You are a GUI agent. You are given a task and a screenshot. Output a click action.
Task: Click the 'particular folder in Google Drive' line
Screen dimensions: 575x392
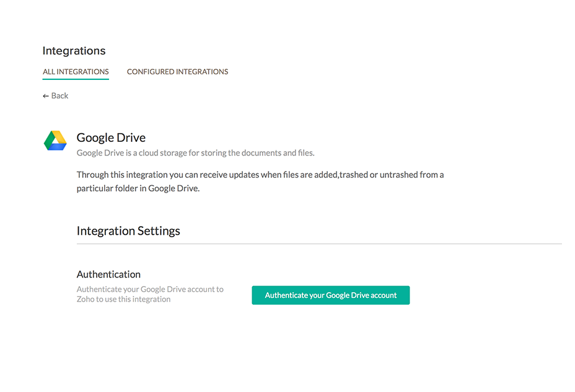click(138, 188)
